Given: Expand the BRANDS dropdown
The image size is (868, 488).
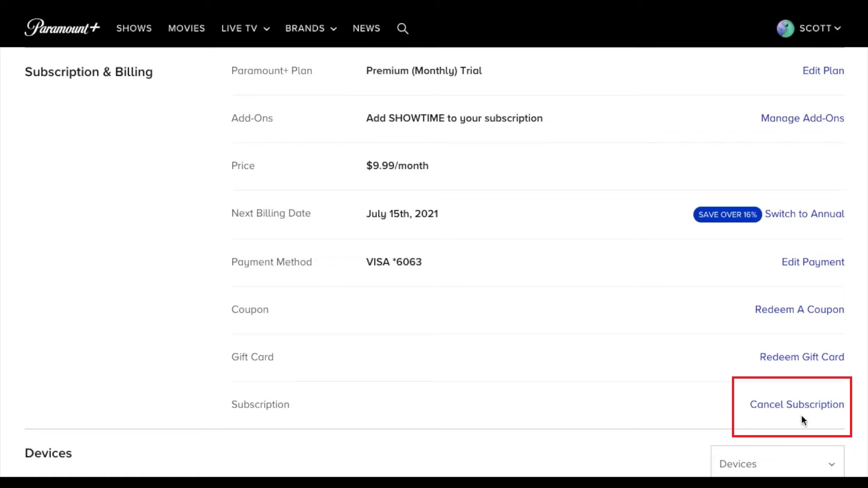Looking at the screenshot, I should [311, 28].
